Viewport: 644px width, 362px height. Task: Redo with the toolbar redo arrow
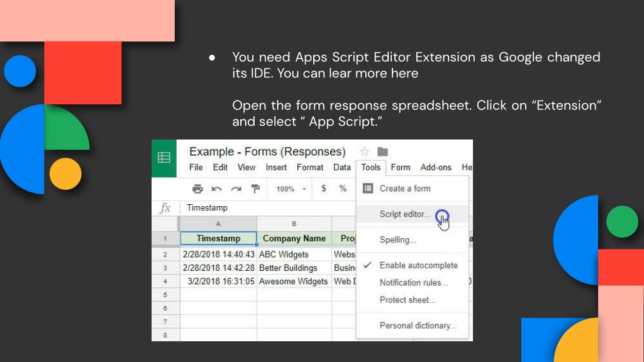pyautogui.click(x=236, y=189)
